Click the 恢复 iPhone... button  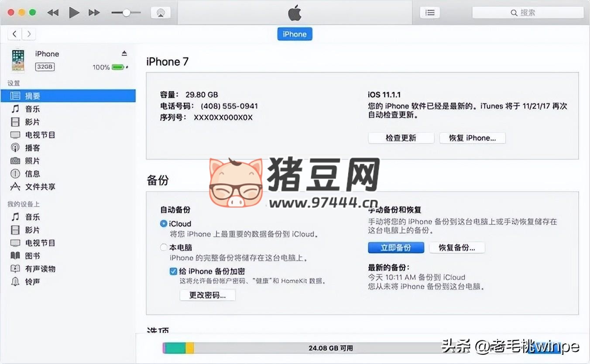(x=472, y=138)
